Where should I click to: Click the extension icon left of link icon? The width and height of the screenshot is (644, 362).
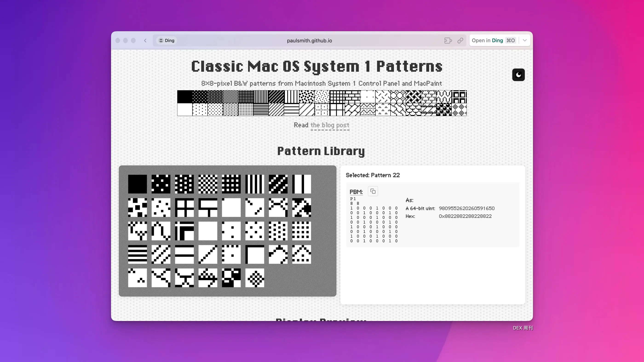[448, 40]
